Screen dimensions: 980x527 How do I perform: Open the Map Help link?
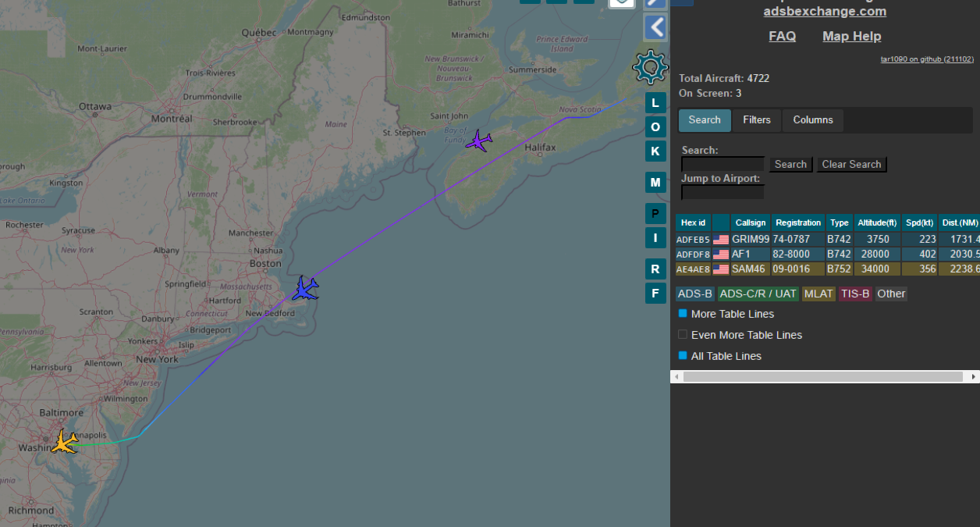(x=851, y=36)
